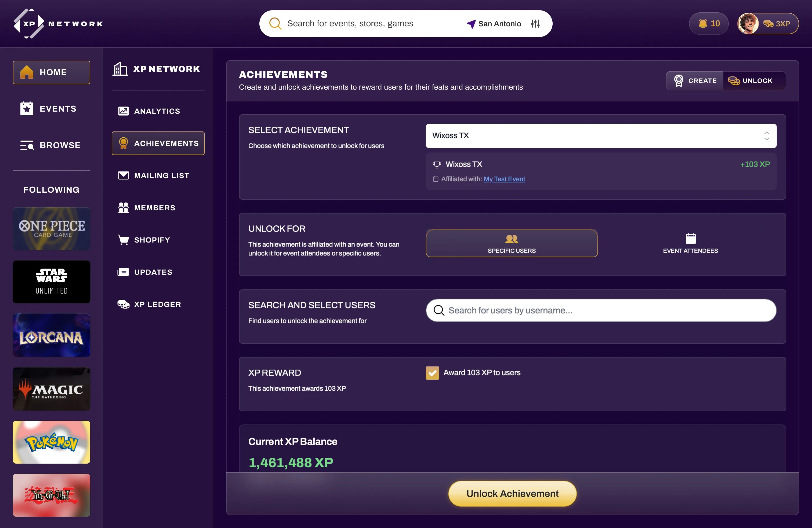Viewport: 812px width, 528px height.
Task: Open the XP Ledger section
Action: (x=157, y=305)
